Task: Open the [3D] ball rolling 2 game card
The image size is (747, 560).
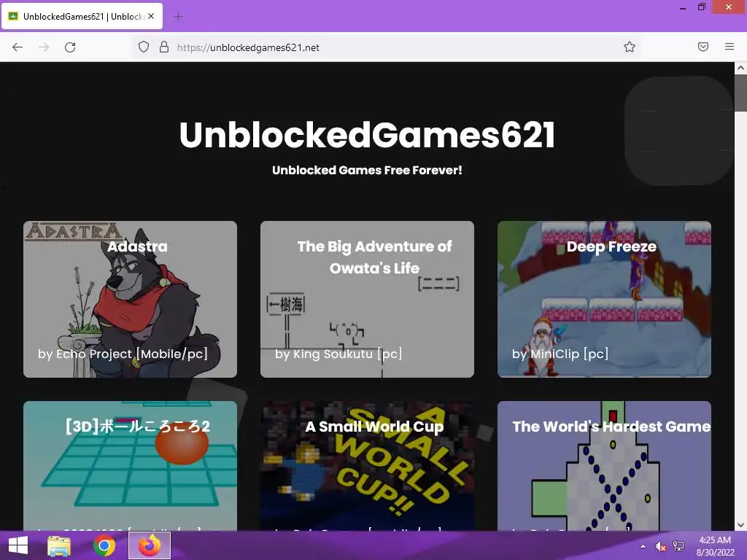Action: pos(130,466)
